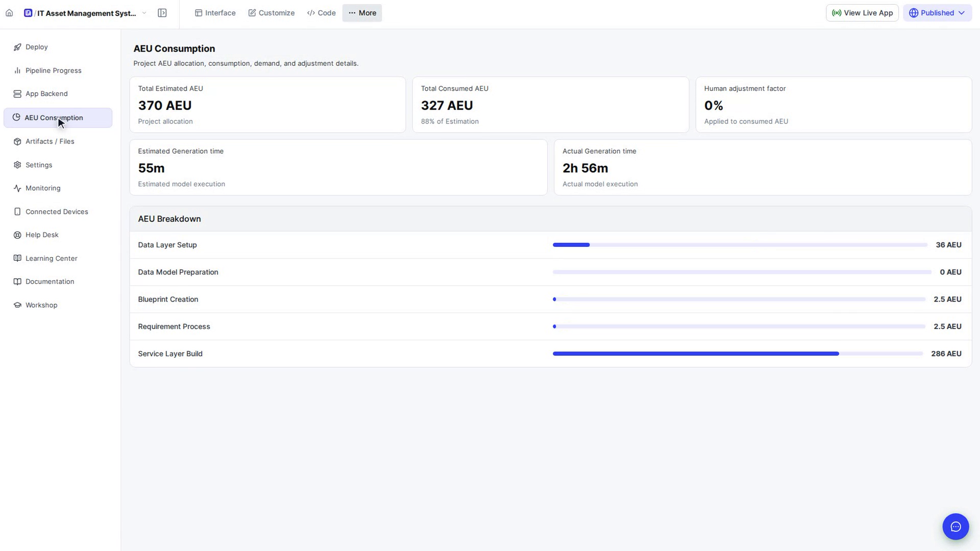Switch to the Interface tab

[215, 13]
